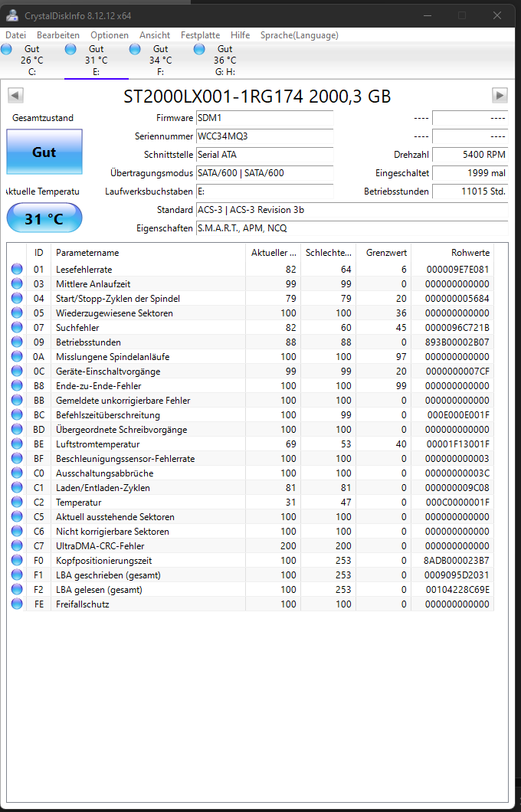Click status icon for Geräte-Einschaltvorgänge
Image resolution: width=521 pixels, height=812 pixels.
pyautogui.click(x=17, y=372)
